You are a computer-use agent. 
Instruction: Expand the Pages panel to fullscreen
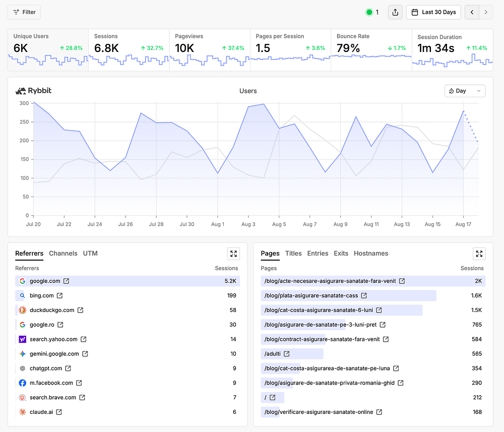[x=479, y=254]
